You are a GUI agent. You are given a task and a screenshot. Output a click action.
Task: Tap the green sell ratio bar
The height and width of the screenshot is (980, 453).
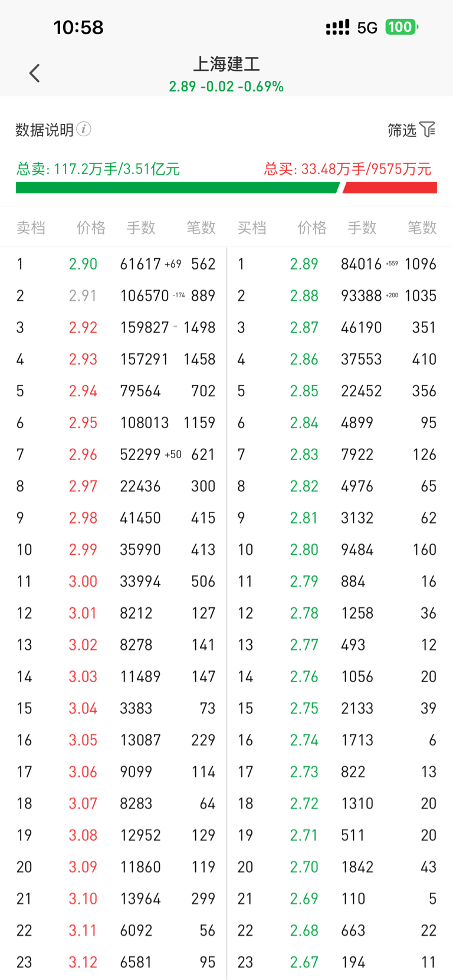click(178, 188)
